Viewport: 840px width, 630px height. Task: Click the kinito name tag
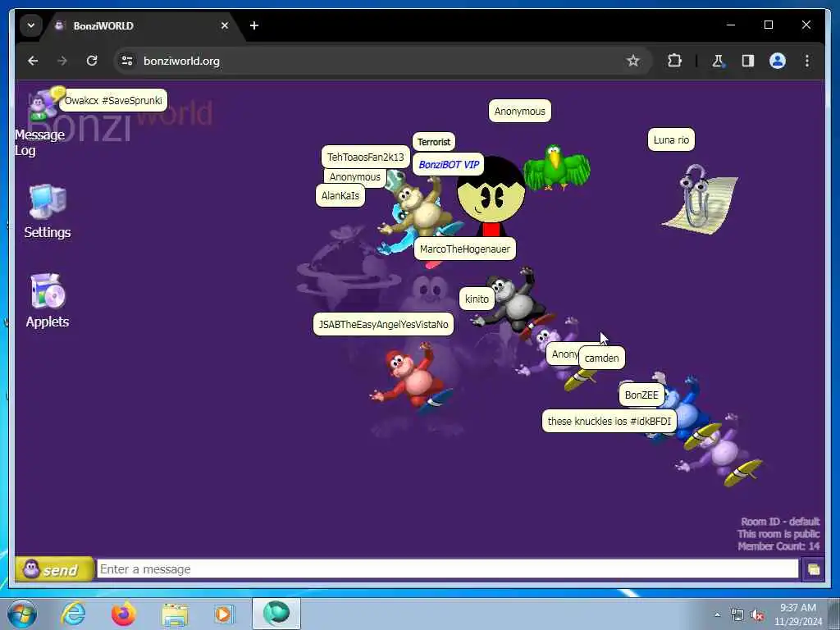click(x=477, y=299)
